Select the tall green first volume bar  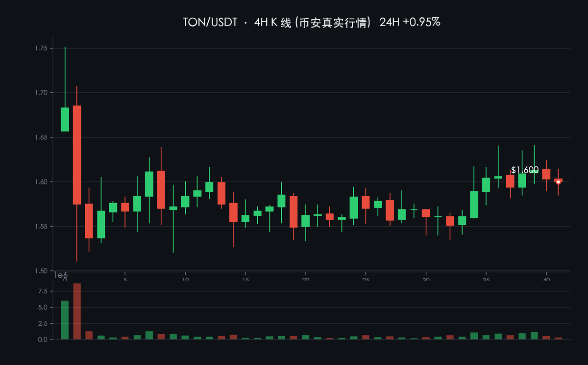coord(65,320)
